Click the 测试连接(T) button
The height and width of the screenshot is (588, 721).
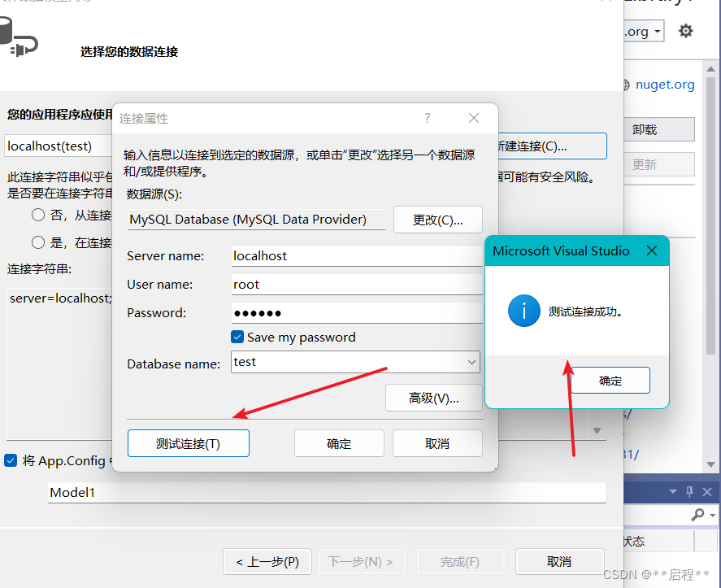pyautogui.click(x=188, y=442)
